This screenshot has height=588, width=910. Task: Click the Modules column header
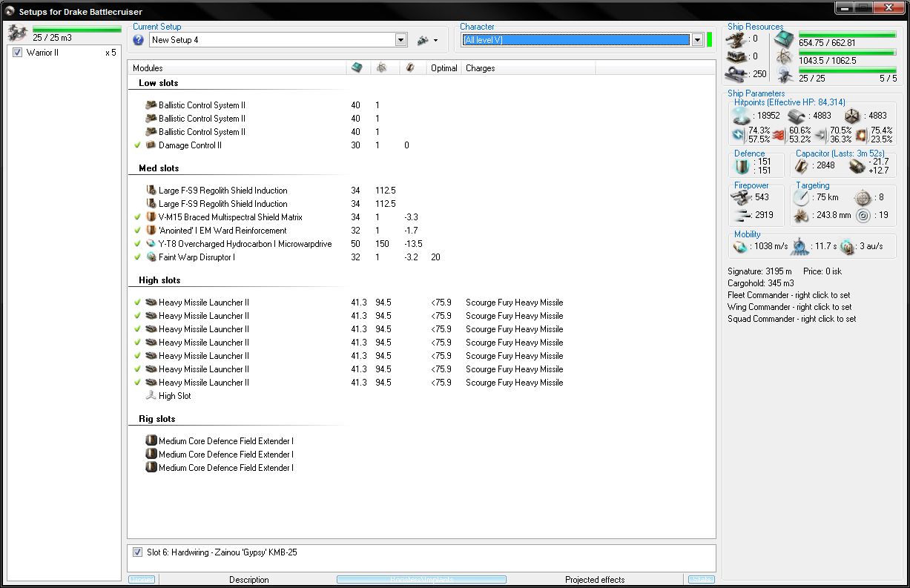click(237, 68)
